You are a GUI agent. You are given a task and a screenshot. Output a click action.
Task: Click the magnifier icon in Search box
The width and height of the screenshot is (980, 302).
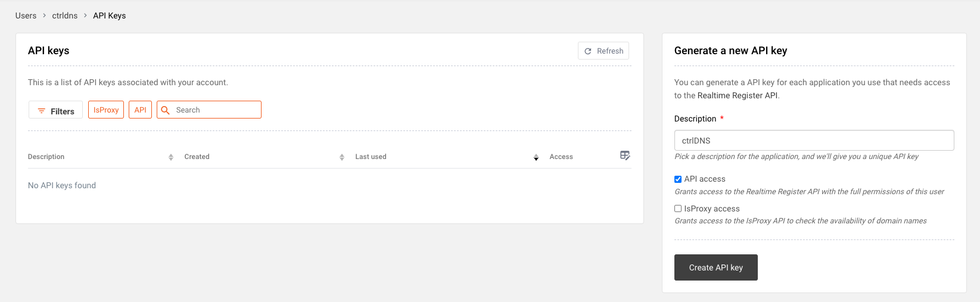166,110
